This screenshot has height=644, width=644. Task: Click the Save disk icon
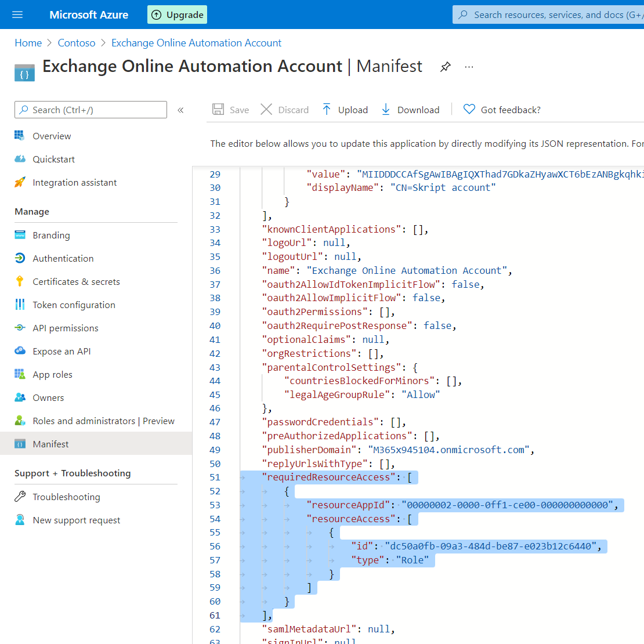pos(218,109)
